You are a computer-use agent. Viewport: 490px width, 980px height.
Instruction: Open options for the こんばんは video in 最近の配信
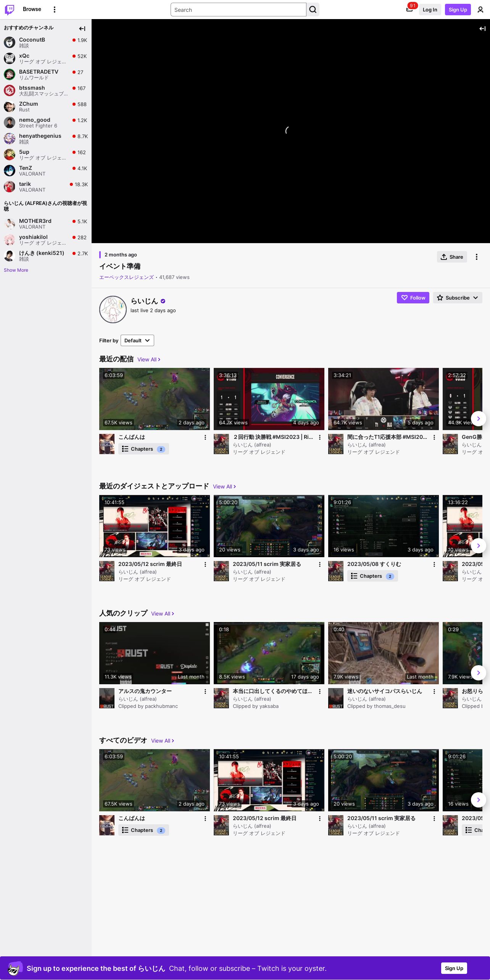click(x=205, y=437)
